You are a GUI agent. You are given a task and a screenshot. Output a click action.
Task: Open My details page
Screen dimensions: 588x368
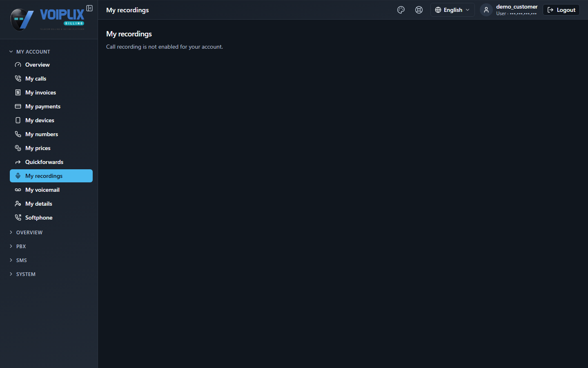click(x=51, y=204)
